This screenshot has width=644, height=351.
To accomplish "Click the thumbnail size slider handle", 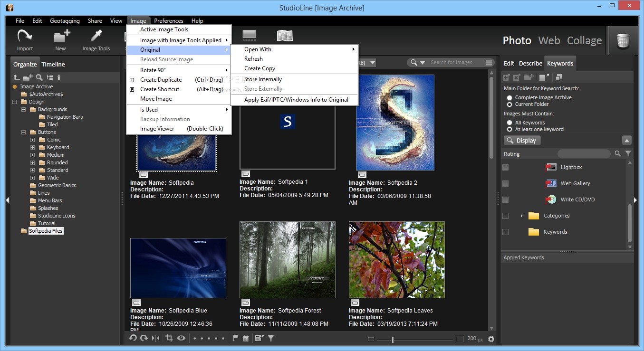I will (x=392, y=339).
